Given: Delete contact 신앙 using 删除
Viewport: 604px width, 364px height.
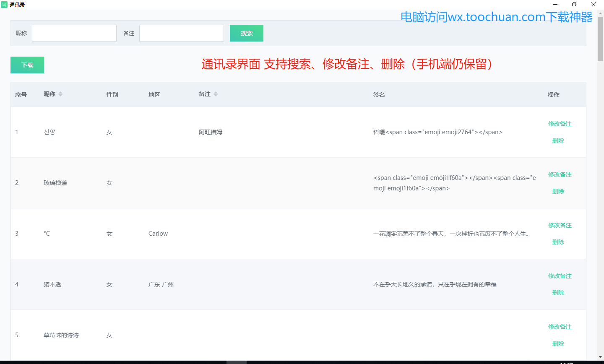Looking at the screenshot, I should pyautogui.click(x=558, y=140).
